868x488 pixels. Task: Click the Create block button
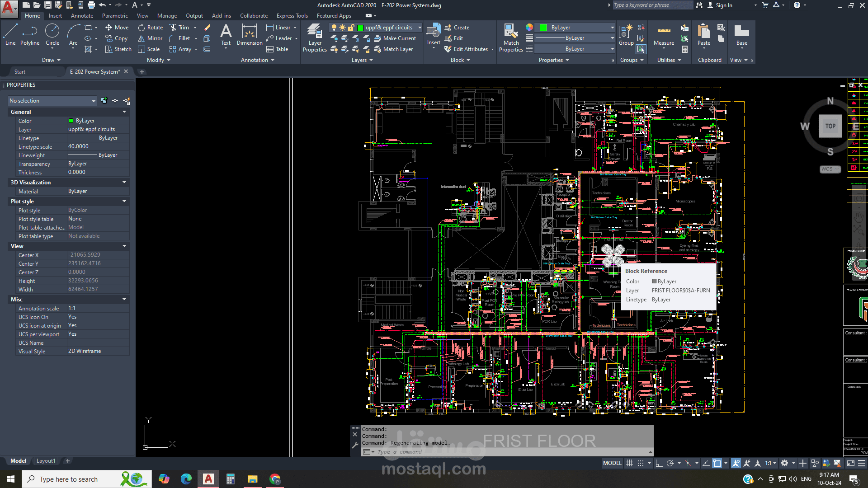point(457,28)
